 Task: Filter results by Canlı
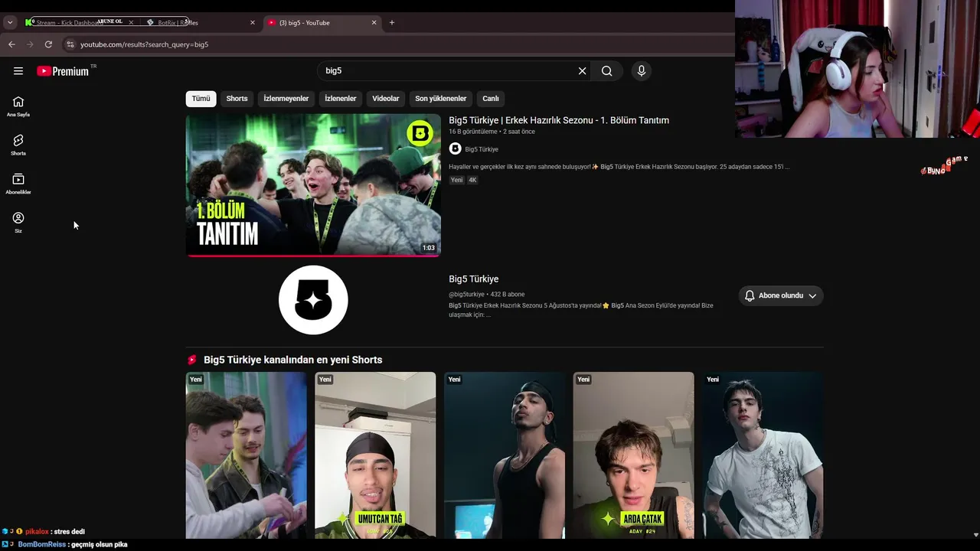[x=491, y=99]
